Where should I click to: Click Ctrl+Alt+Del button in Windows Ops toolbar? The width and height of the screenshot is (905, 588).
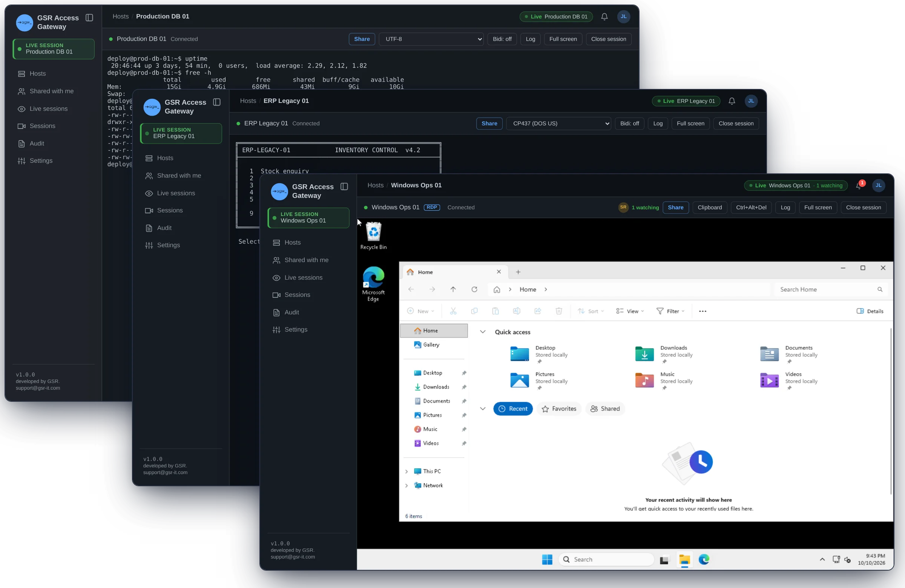751,208
